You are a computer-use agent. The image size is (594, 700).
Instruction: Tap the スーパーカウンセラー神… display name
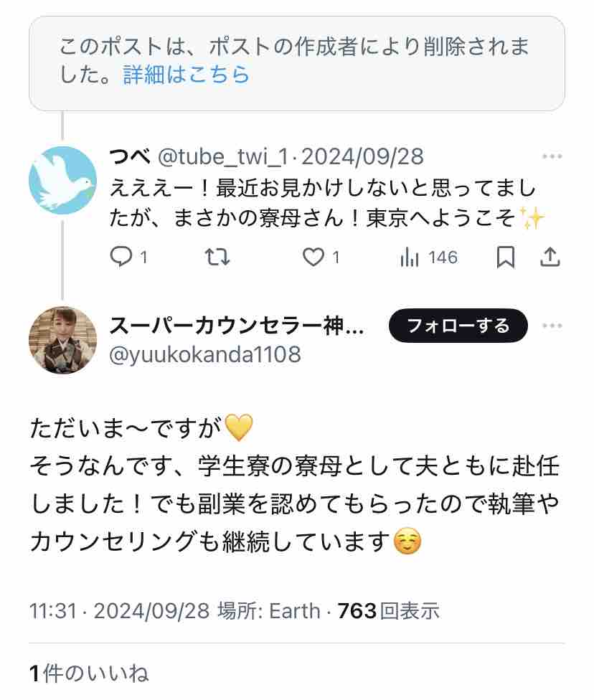click(237, 326)
